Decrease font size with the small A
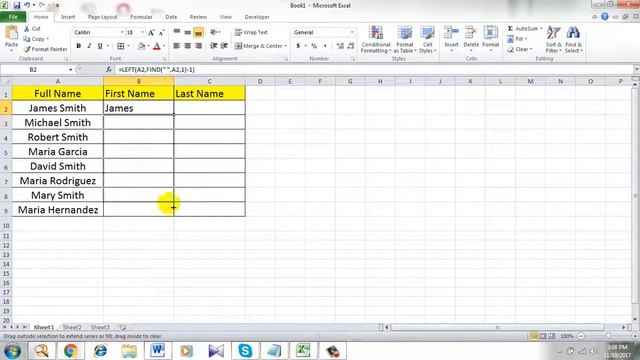 coord(161,32)
